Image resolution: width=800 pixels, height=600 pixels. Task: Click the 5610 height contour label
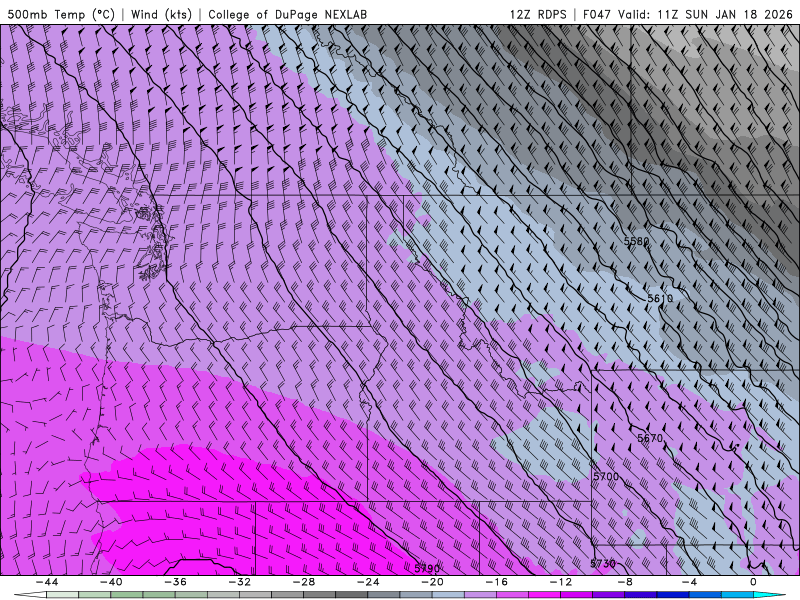660,298
